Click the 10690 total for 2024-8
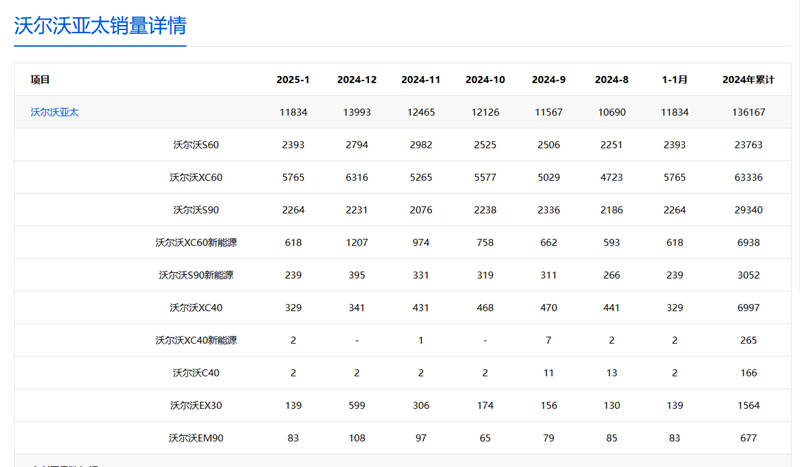Image resolution: width=800 pixels, height=467 pixels. pos(612,112)
